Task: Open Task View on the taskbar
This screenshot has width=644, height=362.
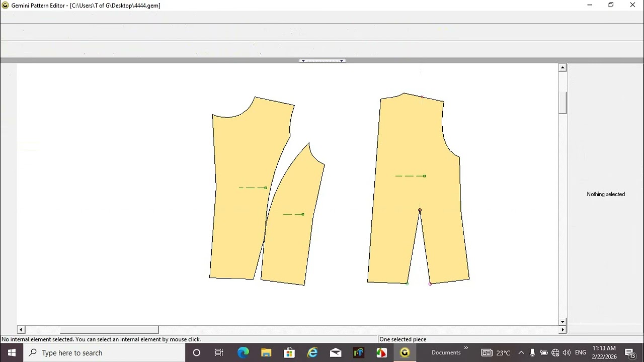Action: [x=219, y=352]
